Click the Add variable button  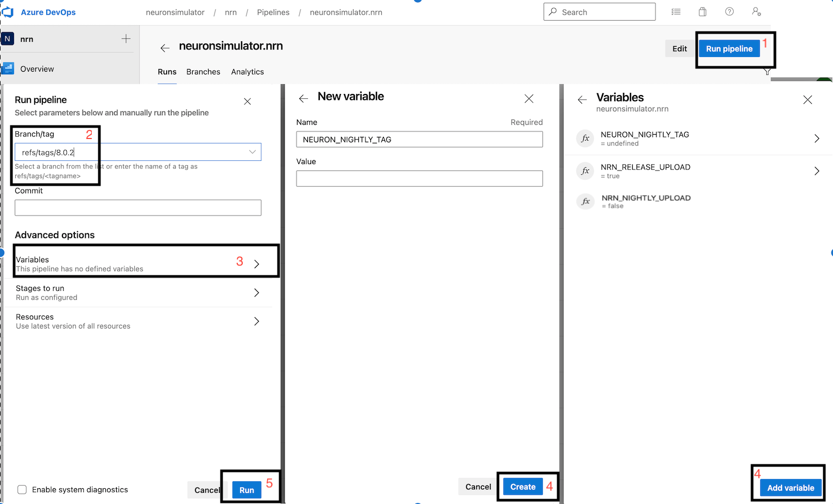[791, 488]
